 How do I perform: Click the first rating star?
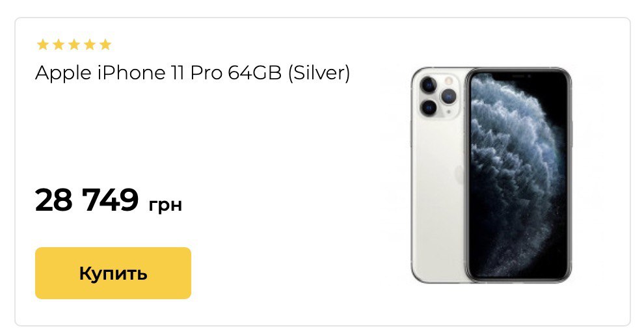[x=43, y=45]
